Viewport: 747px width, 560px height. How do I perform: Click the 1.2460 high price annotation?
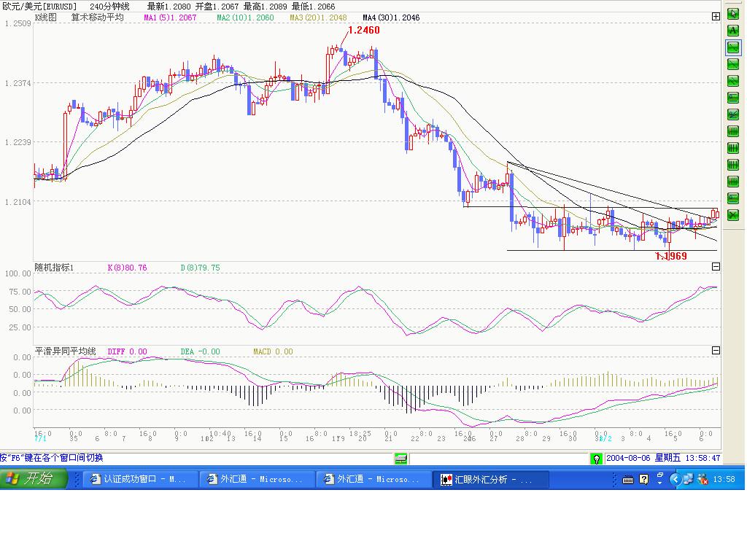tap(364, 30)
